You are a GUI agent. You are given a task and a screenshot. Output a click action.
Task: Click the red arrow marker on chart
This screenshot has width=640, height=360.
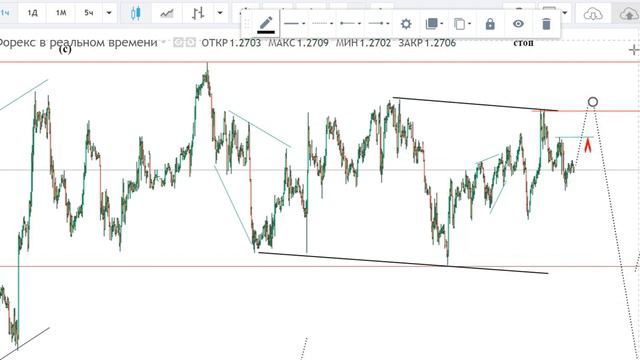tap(588, 145)
